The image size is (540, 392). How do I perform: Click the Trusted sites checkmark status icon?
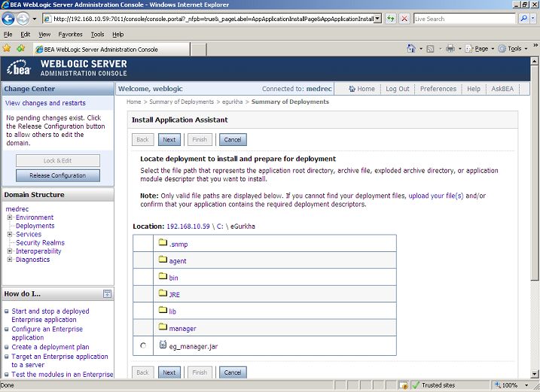click(416, 385)
